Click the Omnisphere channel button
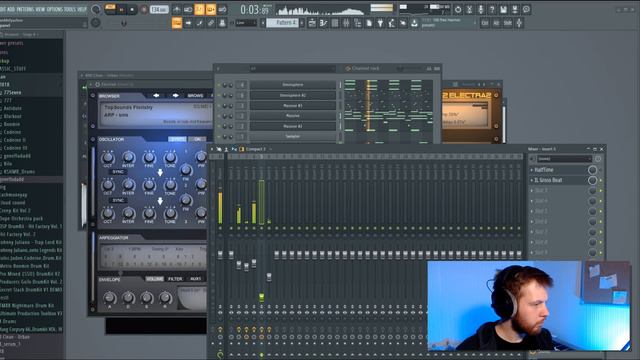640x360 pixels. point(293,85)
